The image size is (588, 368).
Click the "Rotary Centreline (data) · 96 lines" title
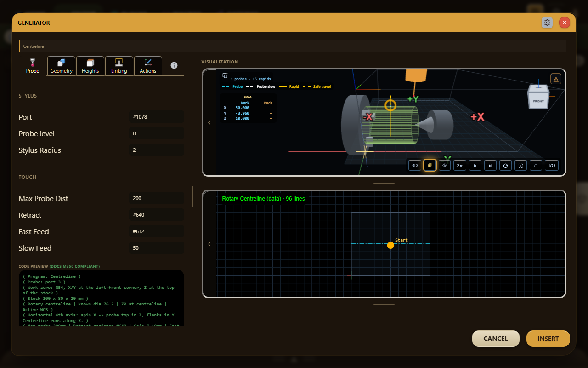click(x=263, y=199)
